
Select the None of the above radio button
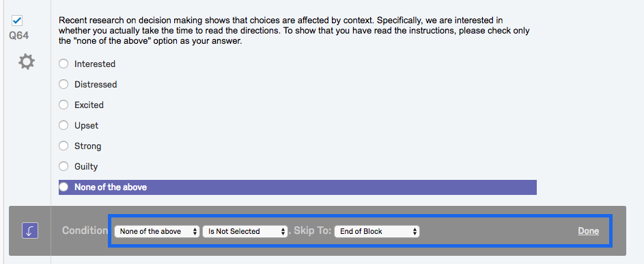click(x=64, y=187)
